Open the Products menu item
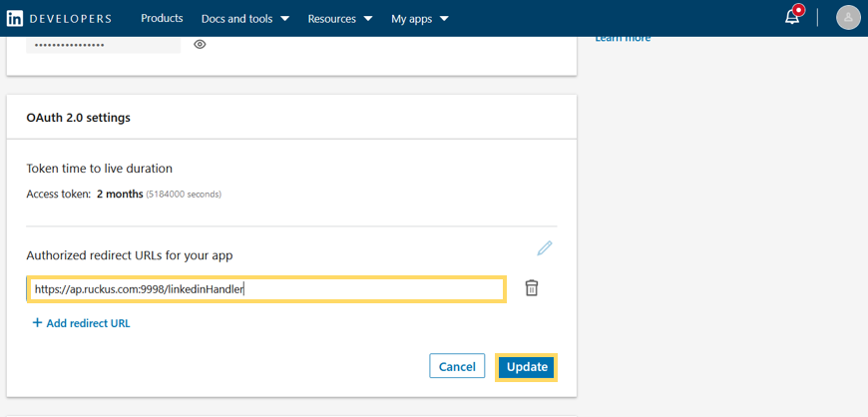 click(x=162, y=18)
